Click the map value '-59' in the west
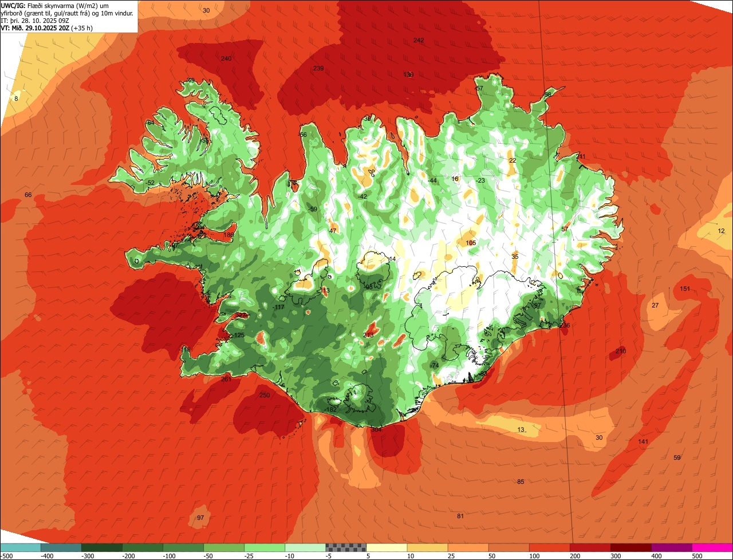 (x=312, y=209)
